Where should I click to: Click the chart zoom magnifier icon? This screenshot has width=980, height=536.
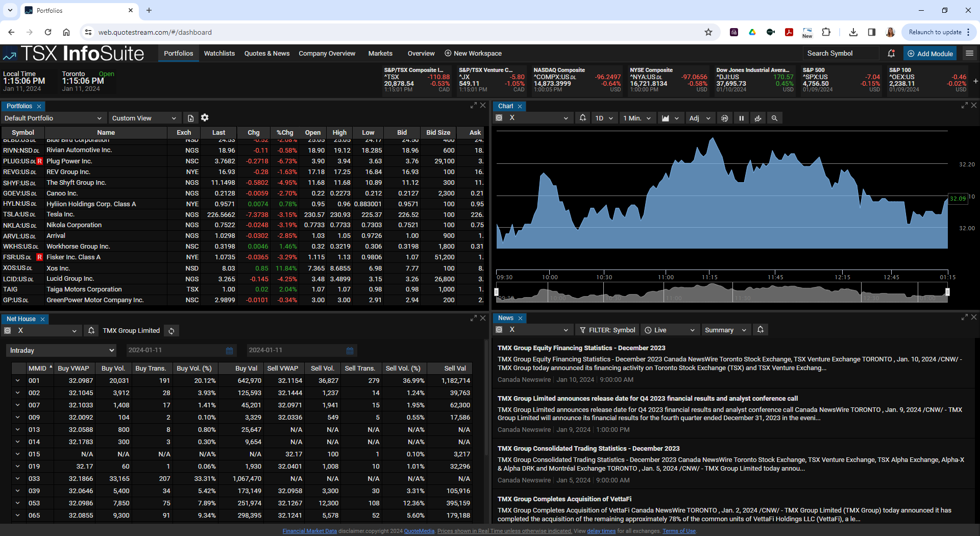pos(774,118)
